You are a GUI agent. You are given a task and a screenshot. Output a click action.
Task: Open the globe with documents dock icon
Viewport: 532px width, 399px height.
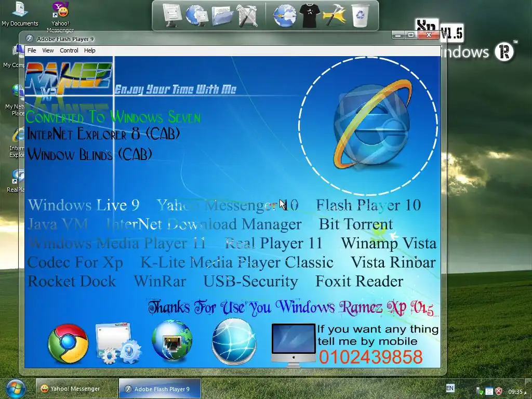click(196, 15)
